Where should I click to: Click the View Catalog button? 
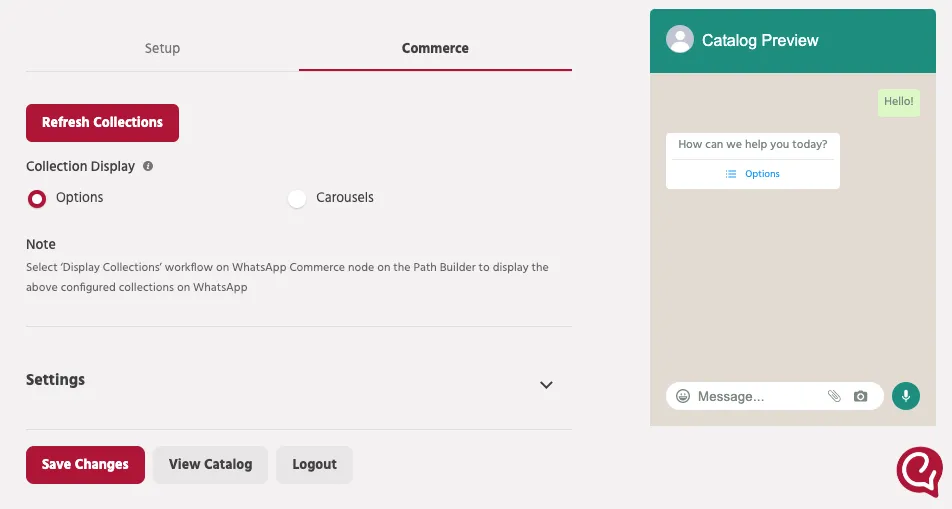click(211, 465)
